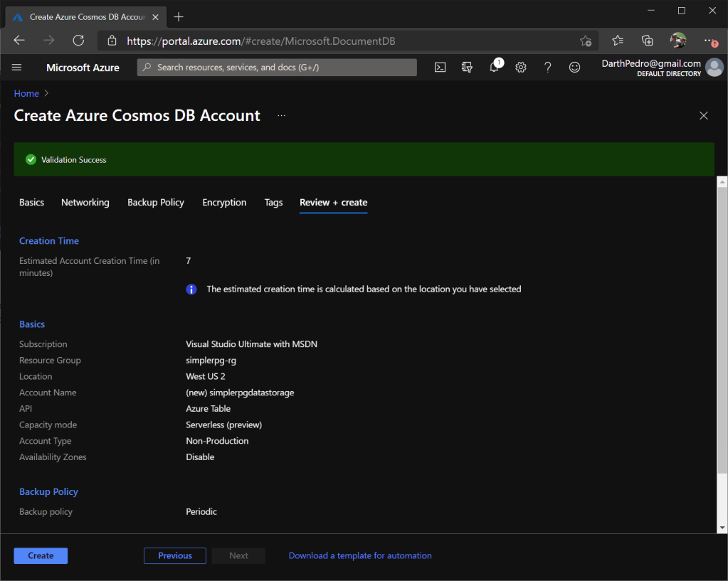
Task: Switch to the Networking tab
Action: coord(85,203)
